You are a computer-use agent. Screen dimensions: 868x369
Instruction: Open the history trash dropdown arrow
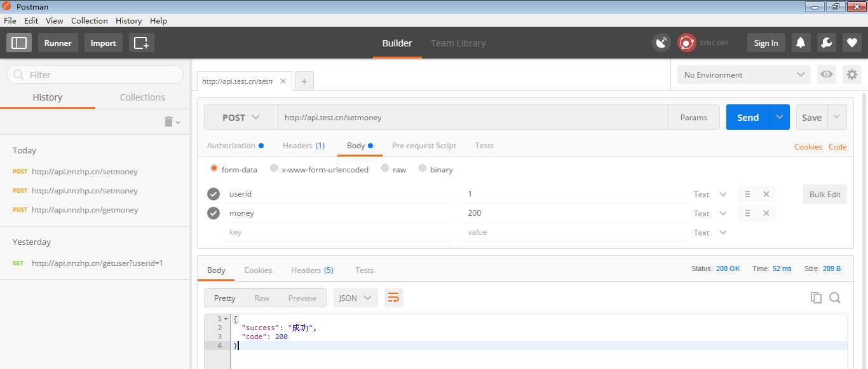[x=178, y=122]
